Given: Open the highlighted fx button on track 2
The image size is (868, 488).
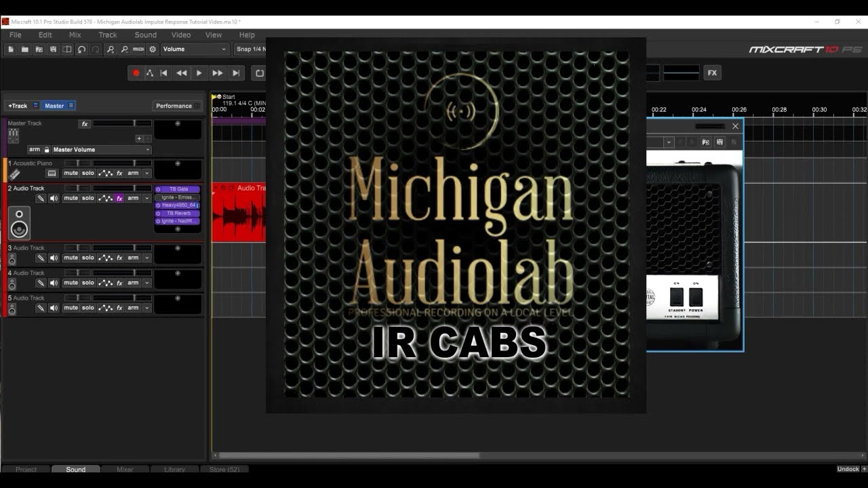Looking at the screenshot, I should tap(119, 199).
